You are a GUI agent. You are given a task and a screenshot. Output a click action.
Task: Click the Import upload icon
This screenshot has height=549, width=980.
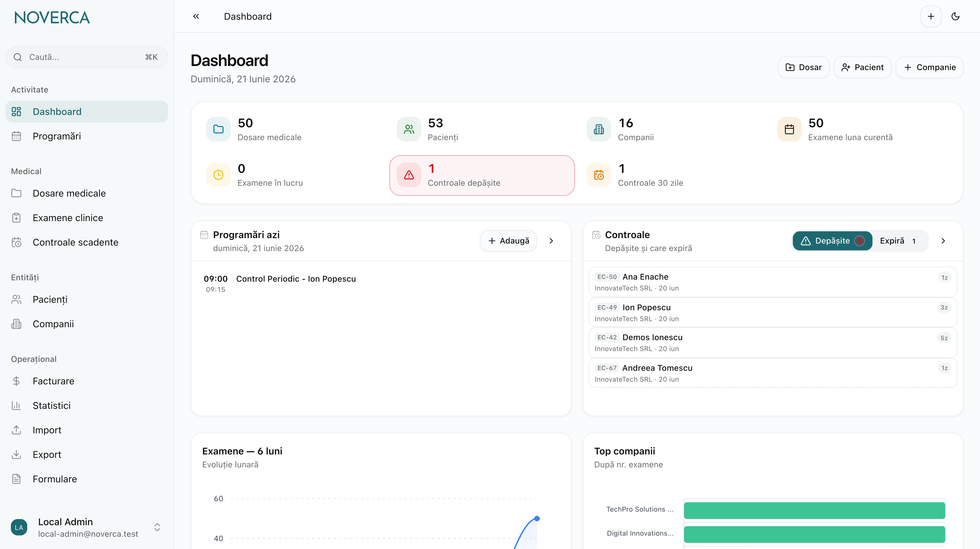click(x=16, y=430)
